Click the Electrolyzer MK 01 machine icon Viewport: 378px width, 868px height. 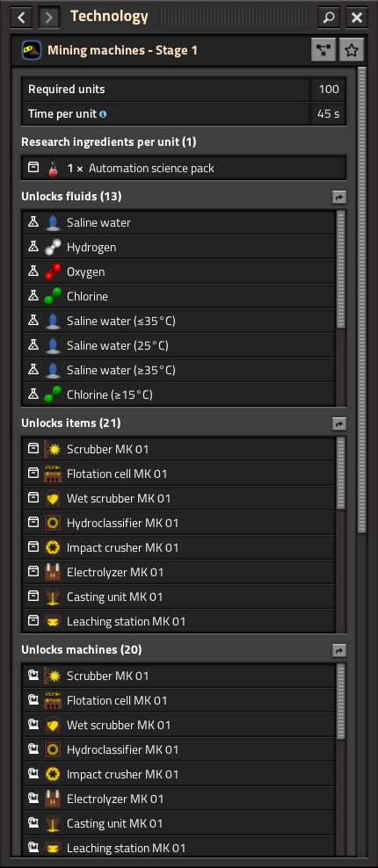pos(53,799)
